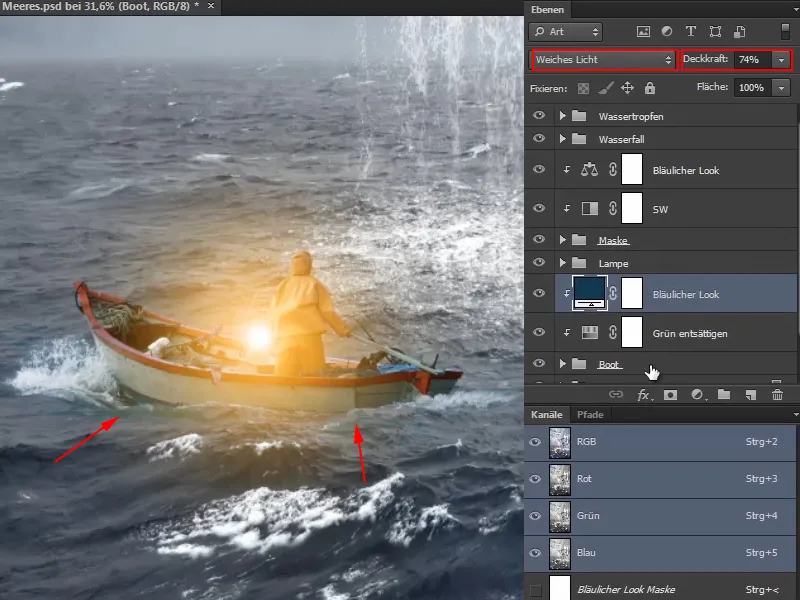Expand the Boot group

[x=562, y=363]
